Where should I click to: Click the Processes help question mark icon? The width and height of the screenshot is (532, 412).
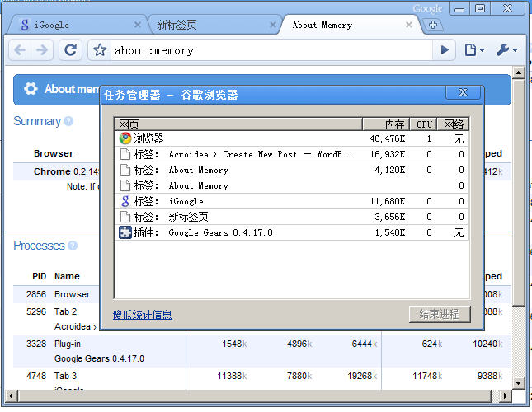coord(73,246)
